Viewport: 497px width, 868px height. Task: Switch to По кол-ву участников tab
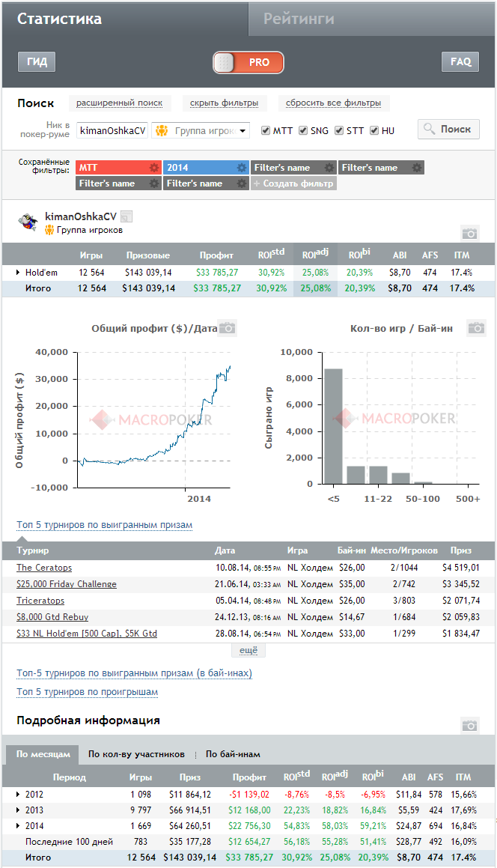point(136,754)
